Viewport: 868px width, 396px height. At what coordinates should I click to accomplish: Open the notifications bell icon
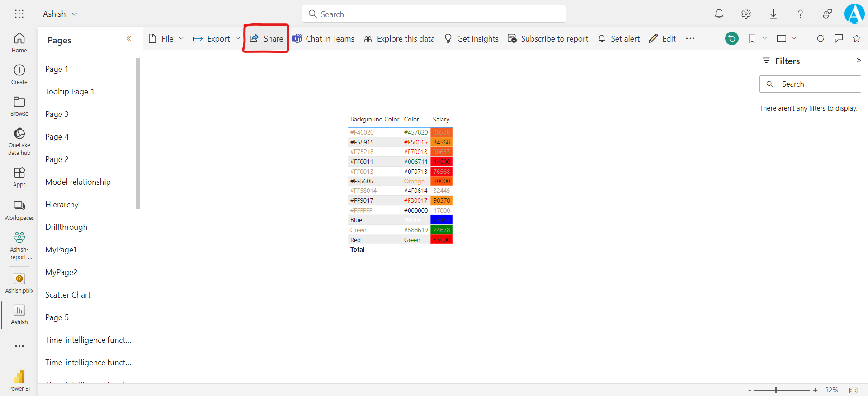(x=719, y=14)
